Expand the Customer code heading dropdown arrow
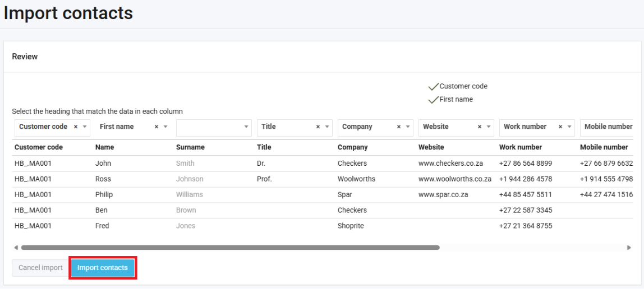Viewport: 644px width, 289px height. (x=85, y=127)
